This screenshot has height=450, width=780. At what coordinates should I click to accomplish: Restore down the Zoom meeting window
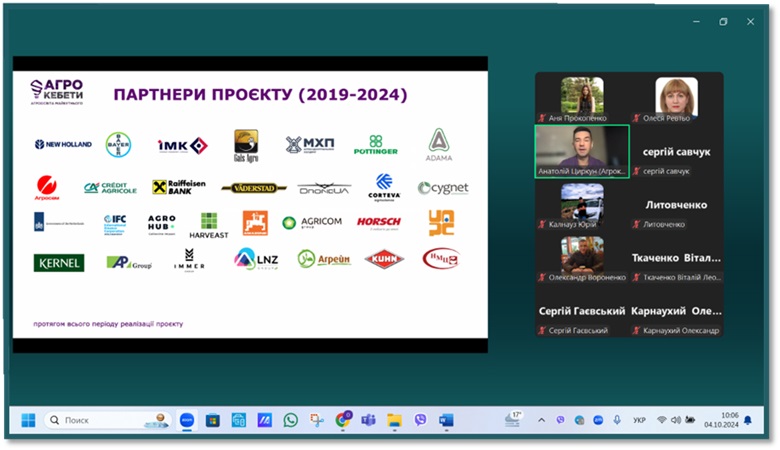(723, 21)
